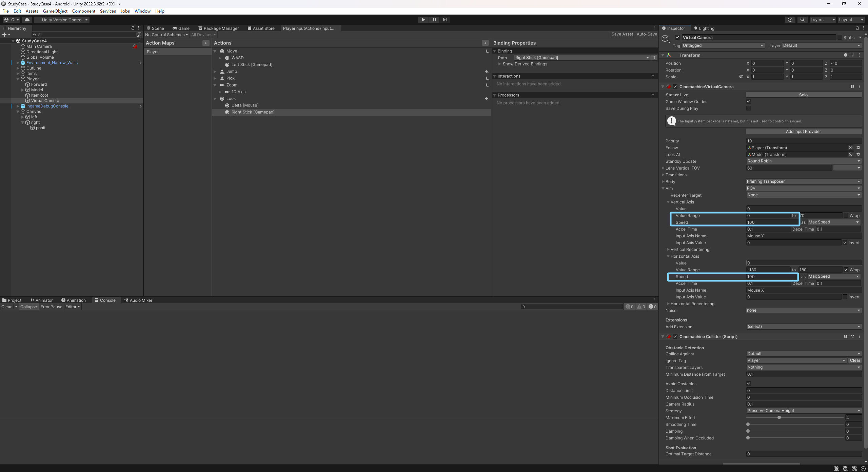
Task: Click the Add Input Provider button
Action: pos(803,132)
